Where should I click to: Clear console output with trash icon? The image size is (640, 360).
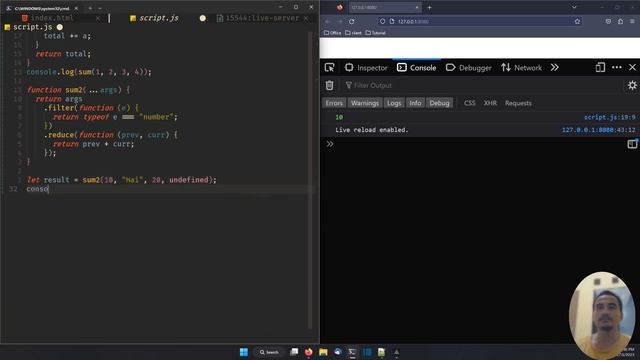click(x=329, y=85)
